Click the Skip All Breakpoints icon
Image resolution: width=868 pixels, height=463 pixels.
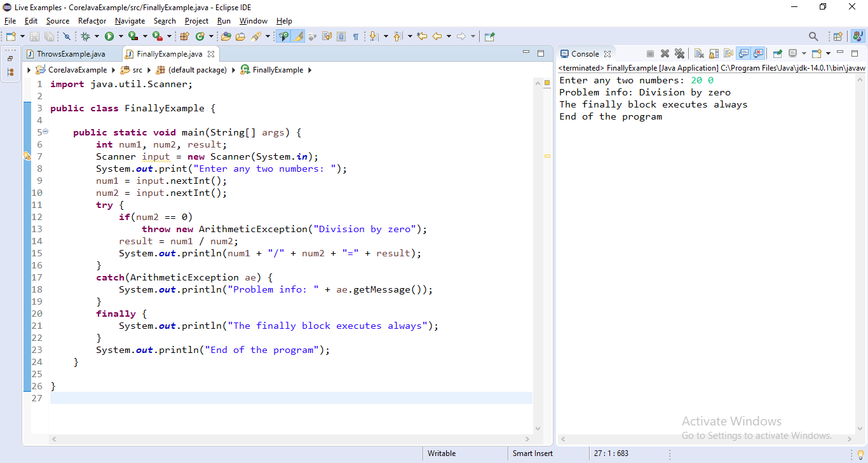tap(67, 36)
